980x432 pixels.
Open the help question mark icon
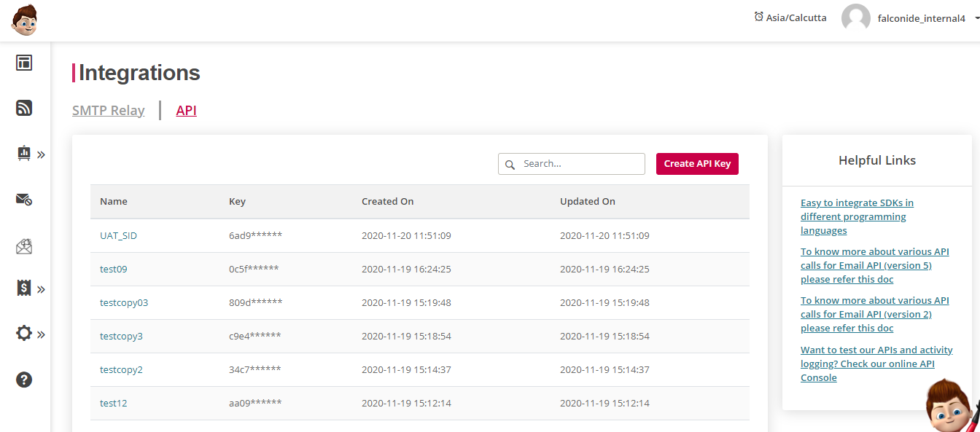pyautogui.click(x=24, y=380)
